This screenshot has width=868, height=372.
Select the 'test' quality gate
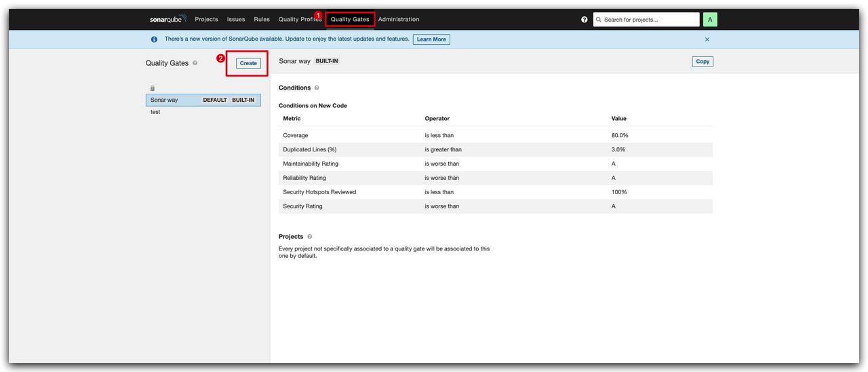[155, 112]
